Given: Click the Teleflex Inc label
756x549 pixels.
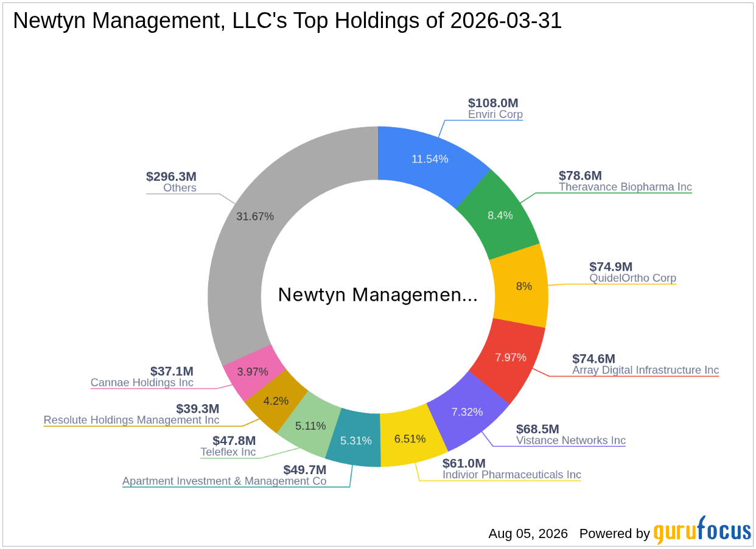Looking at the screenshot, I should point(228,452).
